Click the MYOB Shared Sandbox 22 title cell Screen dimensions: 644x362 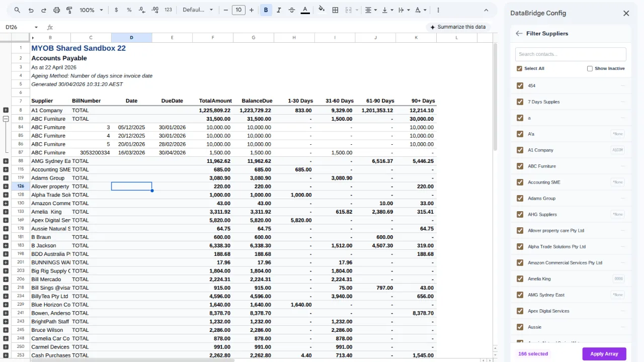click(78, 48)
